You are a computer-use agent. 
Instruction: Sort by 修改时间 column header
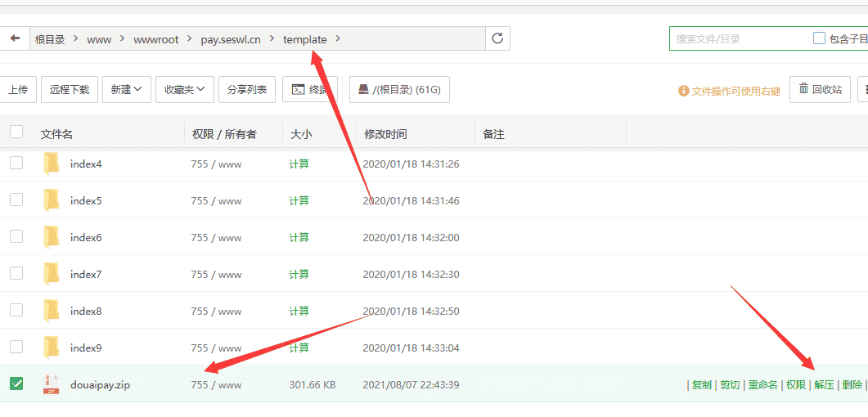pyautogui.click(x=385, y=134)
